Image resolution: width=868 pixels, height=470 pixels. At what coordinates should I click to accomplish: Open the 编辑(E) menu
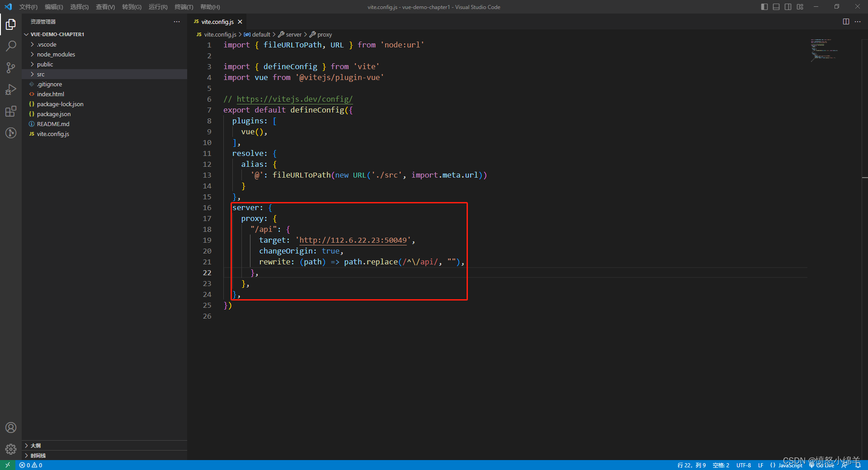[x=54, y=7]
